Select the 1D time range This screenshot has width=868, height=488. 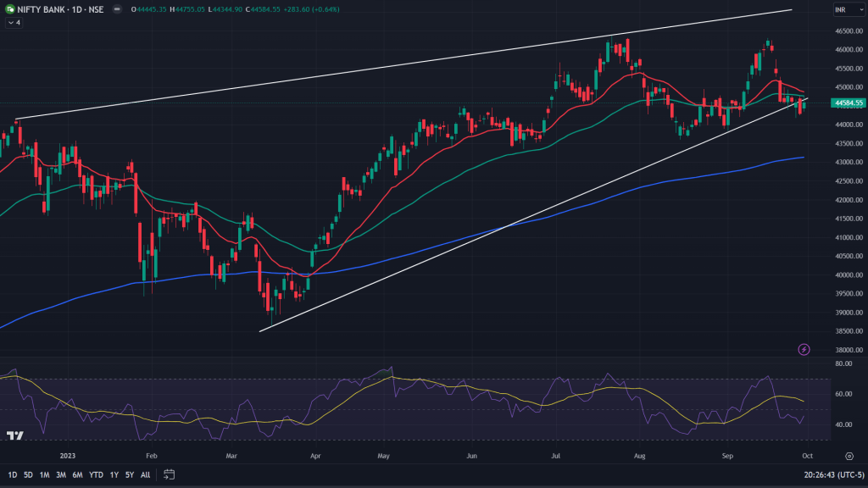14,474
